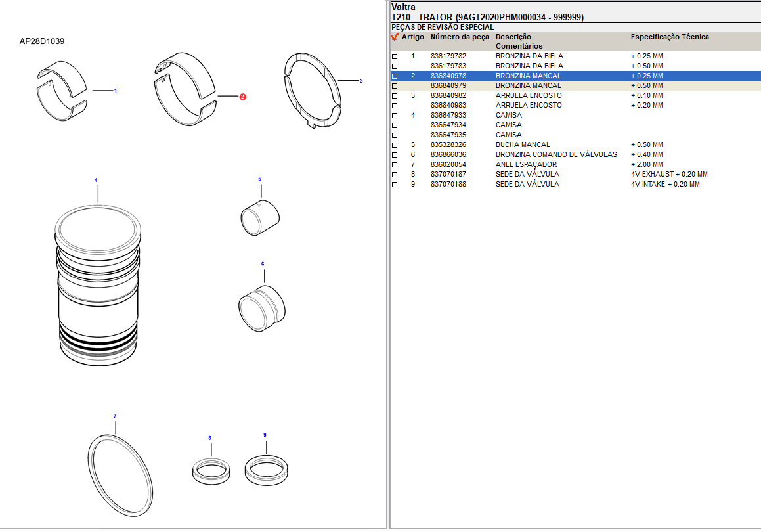This screenshot has width=761, height=532.
Task: Click the camshaft bearing drawing labeled 6
Action: [x=261, y=307]
